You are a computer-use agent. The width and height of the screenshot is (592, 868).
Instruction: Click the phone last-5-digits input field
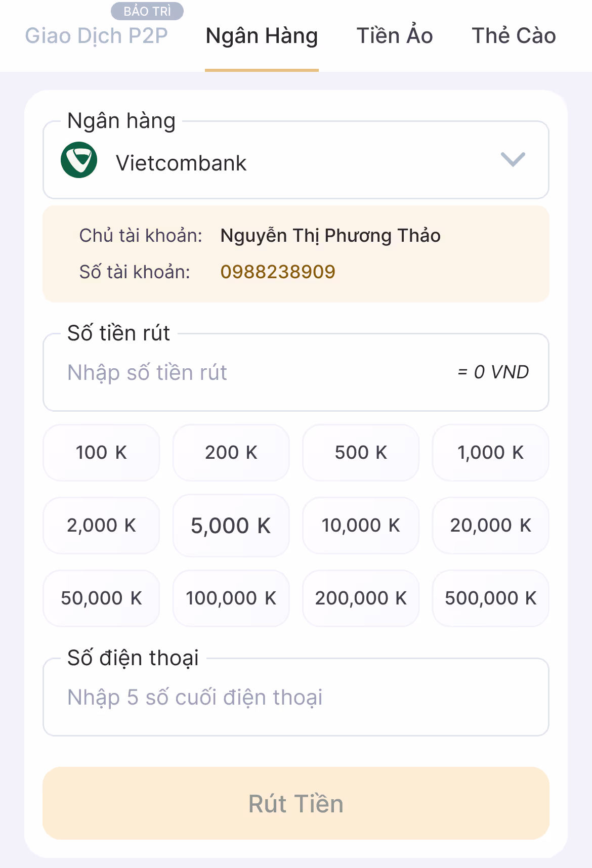click(x=296, y=697)
